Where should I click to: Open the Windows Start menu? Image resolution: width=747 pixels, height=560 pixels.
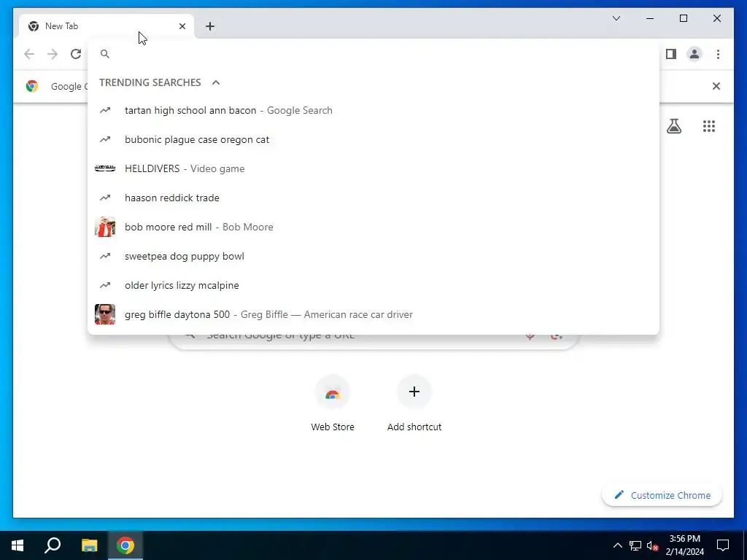click(x=18, y=545)
